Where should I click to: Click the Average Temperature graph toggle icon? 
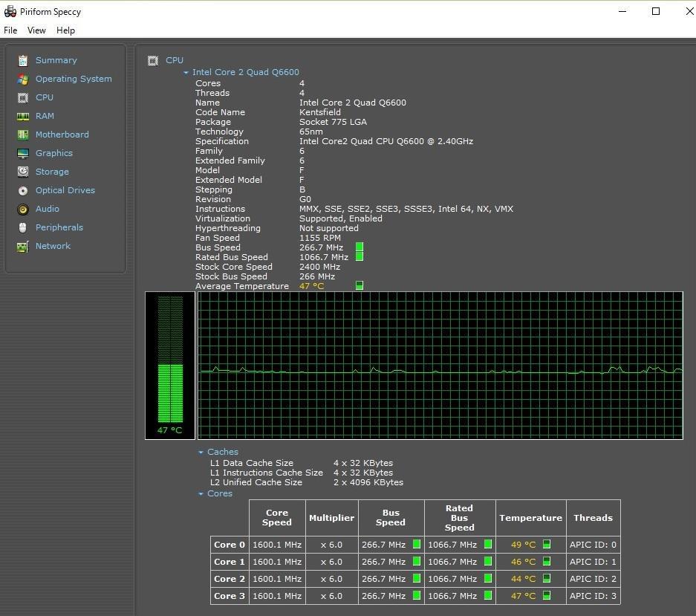tap(360, 285)
